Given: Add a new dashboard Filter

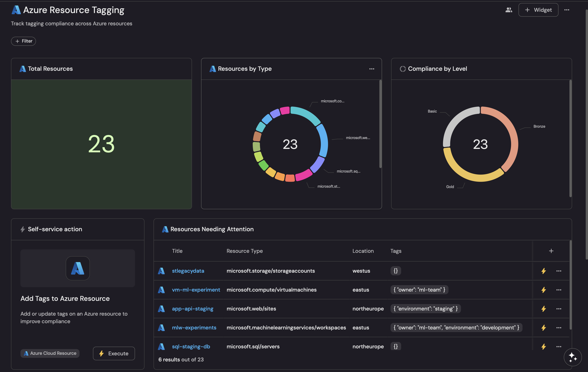Looking at the screenshot, I should click(23, 41).
